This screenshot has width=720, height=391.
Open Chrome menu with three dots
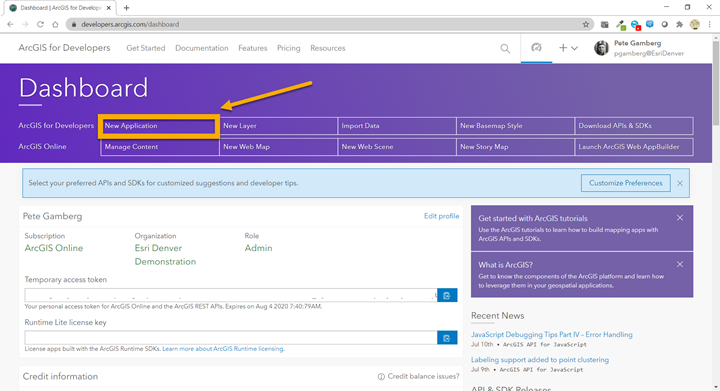coord(709,24)
